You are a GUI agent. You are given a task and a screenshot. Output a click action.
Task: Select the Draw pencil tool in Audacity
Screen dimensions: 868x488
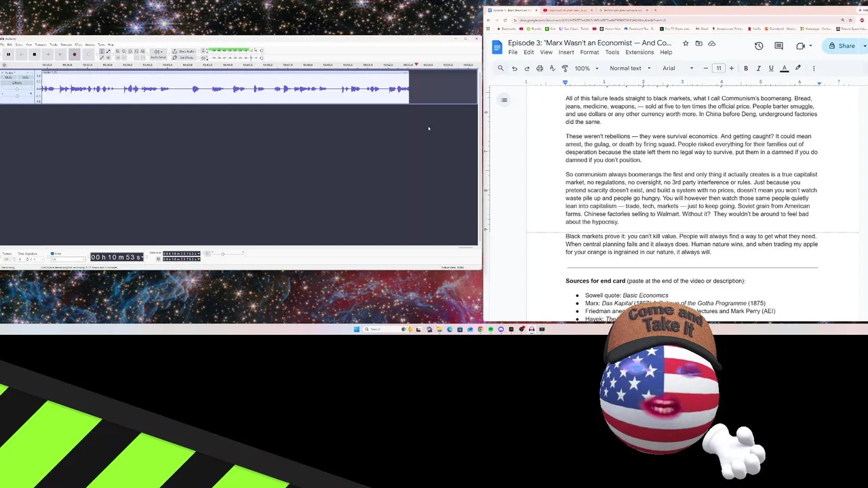(102, 58)
